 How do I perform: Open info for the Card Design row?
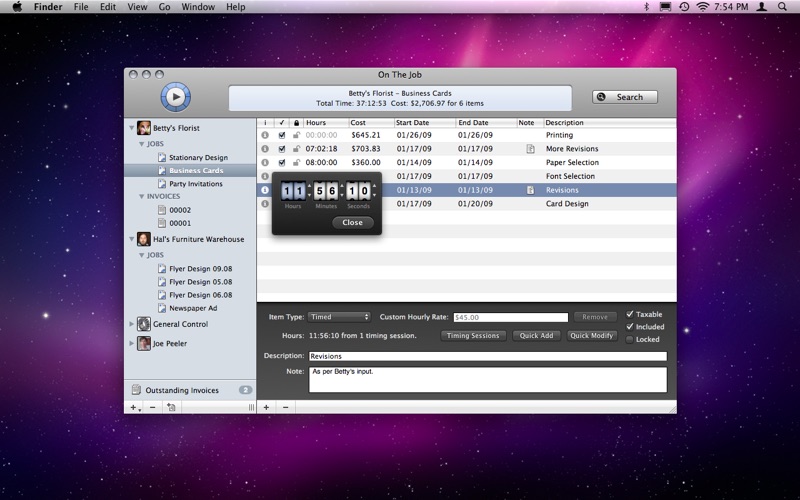(x=265, y=204)
